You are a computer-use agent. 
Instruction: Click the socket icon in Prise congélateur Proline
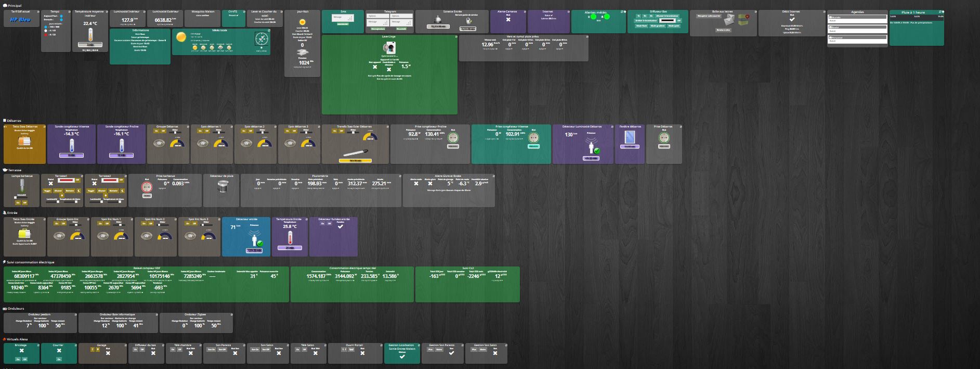453,137
